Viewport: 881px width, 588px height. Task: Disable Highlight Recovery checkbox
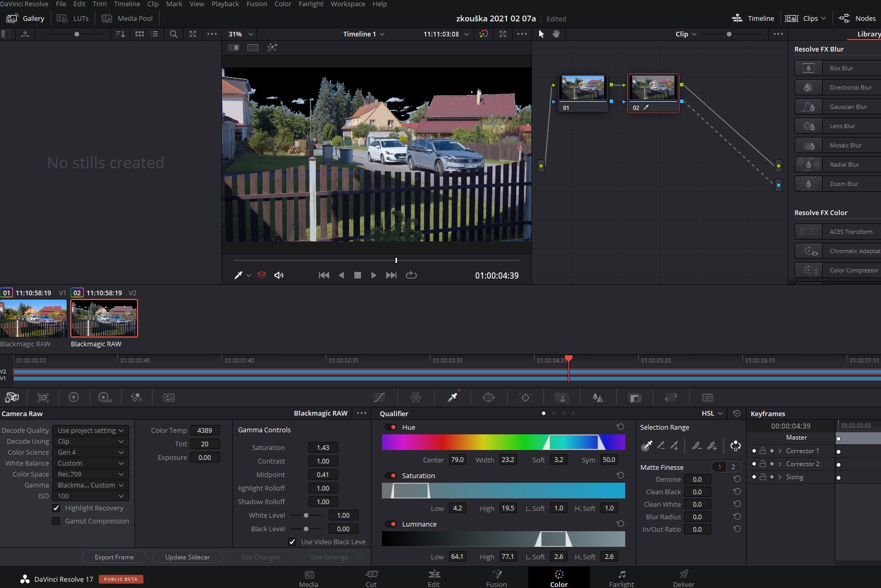click(x=56, y=508)
